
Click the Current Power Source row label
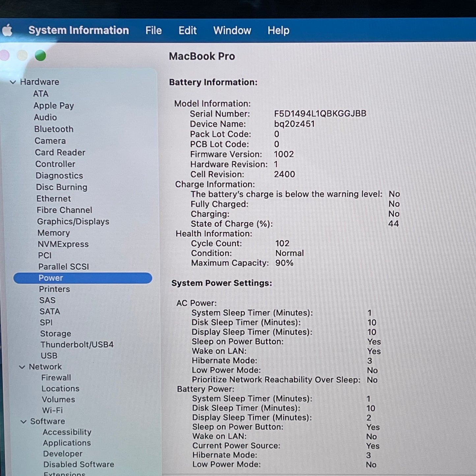237,446
